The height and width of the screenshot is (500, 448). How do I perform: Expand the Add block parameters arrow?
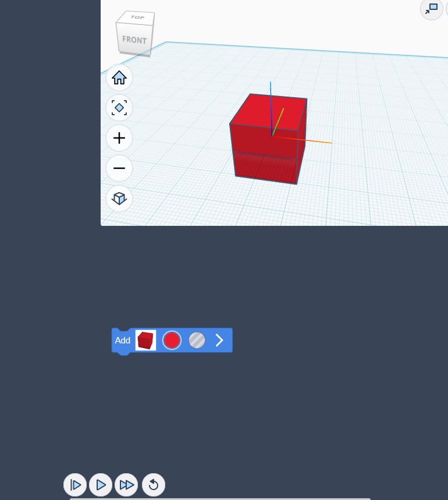pos(219,341)
